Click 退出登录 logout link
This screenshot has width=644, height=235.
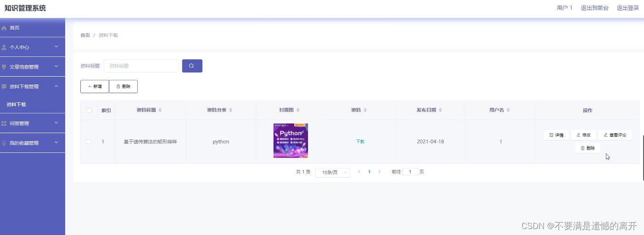(x=627, y=8)
